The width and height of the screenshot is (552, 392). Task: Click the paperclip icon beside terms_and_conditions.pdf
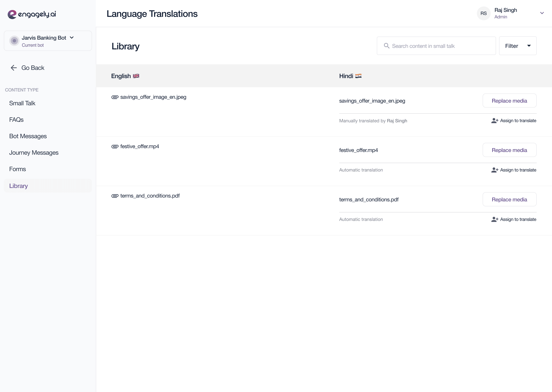[115, 196]
